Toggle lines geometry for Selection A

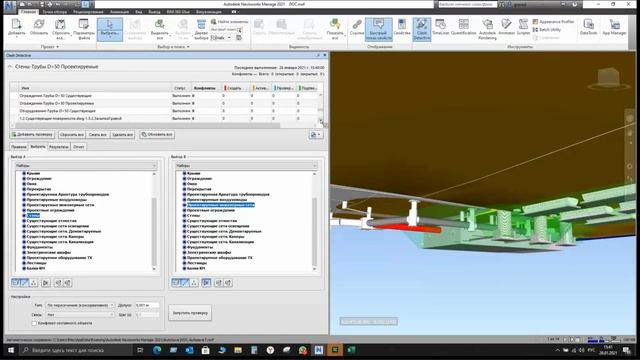point(24,282)
